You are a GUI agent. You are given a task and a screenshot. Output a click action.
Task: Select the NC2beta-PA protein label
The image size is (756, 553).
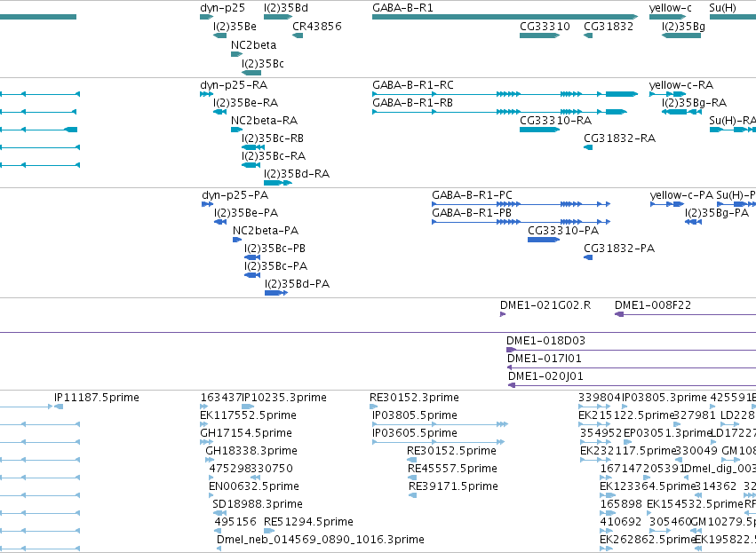[266, 231]
